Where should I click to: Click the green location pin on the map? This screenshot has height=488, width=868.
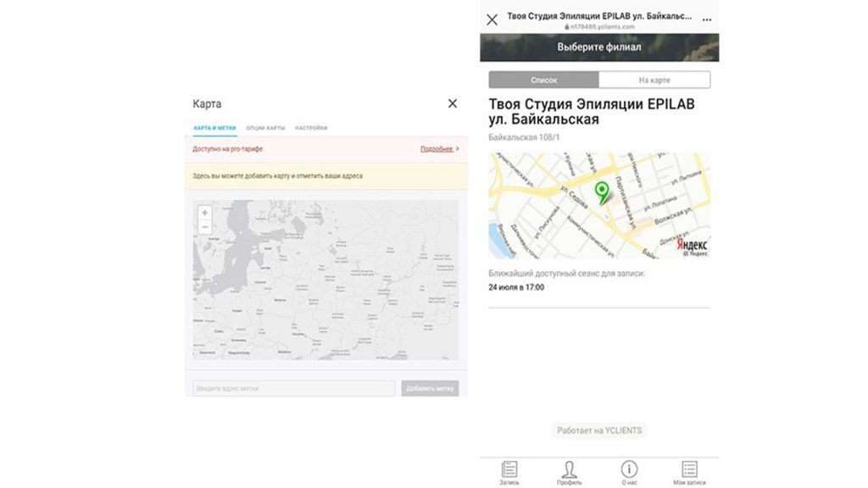602,192
